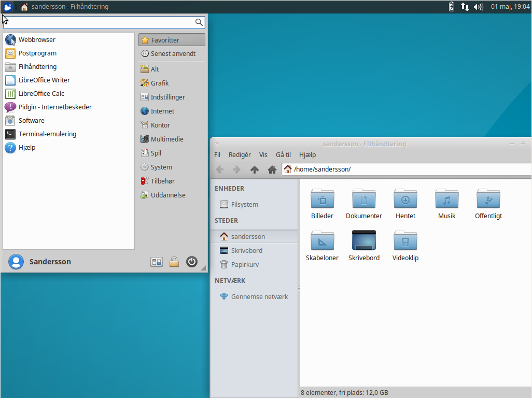Select sandersson in sidebar places

coord(254,237)
